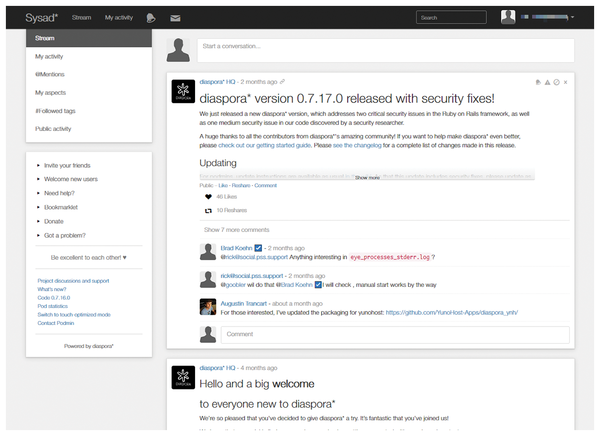The image size is (600, 436).
Task: Open Stream in top navigation
Action: click(x=82, y=18)
